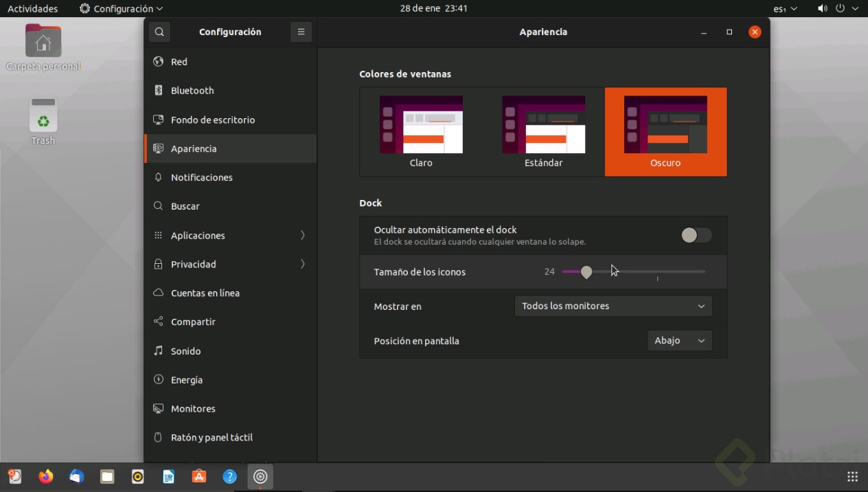Show all applications grid in dock
This screenshot has width=868, height=492.
852,477
